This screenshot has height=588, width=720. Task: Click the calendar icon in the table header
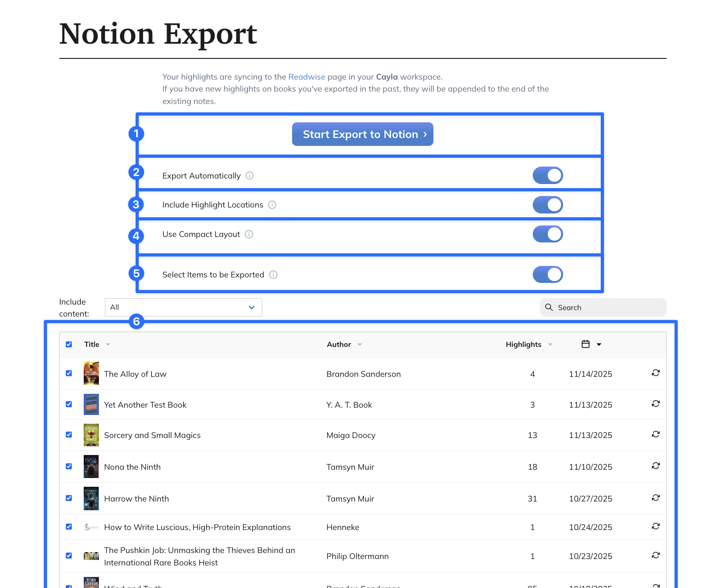585,344
